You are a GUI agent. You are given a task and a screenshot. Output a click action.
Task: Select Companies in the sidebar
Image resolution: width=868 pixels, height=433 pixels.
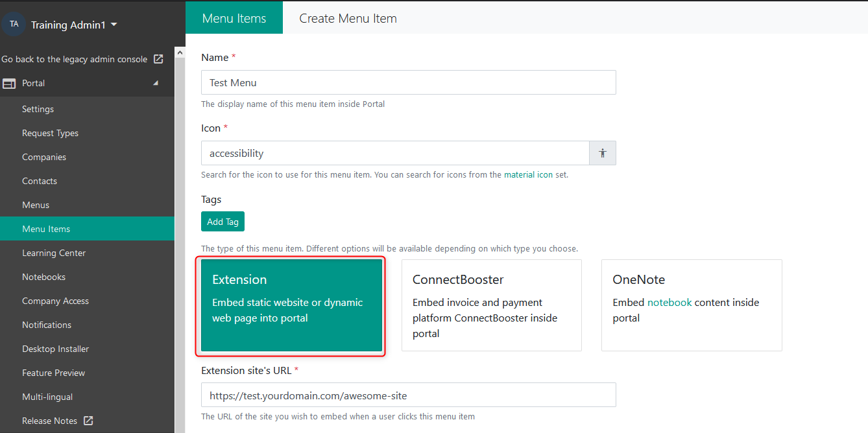point(87,157)
